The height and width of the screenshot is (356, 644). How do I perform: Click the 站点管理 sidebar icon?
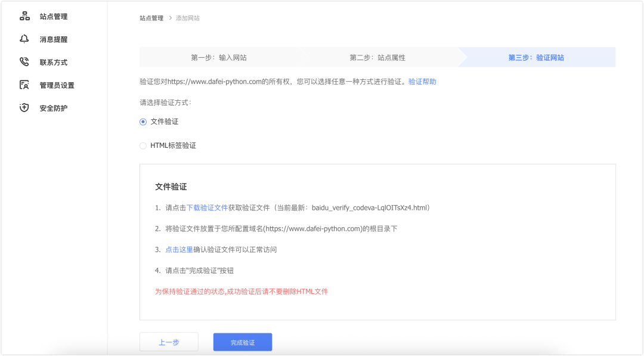click(24, 16)
